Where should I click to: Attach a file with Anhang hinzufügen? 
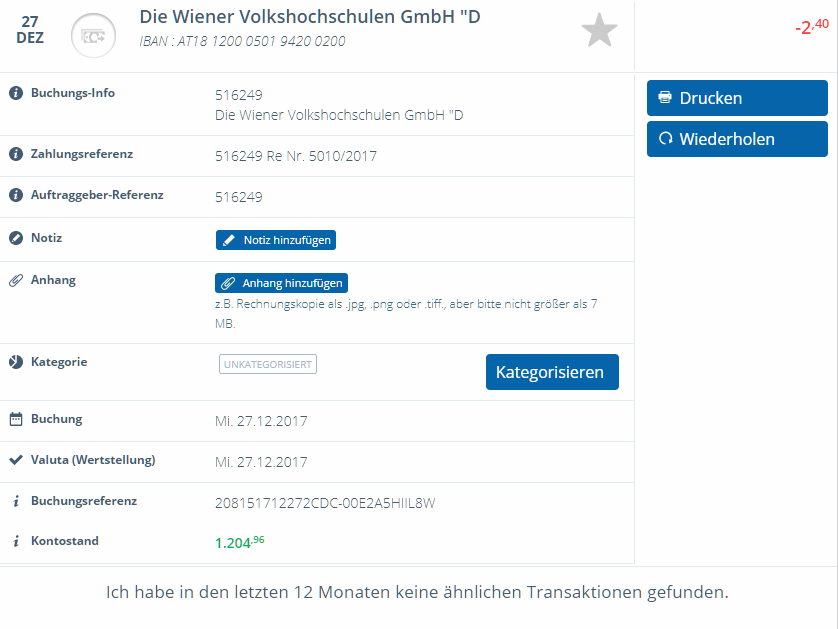click(282, 283)
